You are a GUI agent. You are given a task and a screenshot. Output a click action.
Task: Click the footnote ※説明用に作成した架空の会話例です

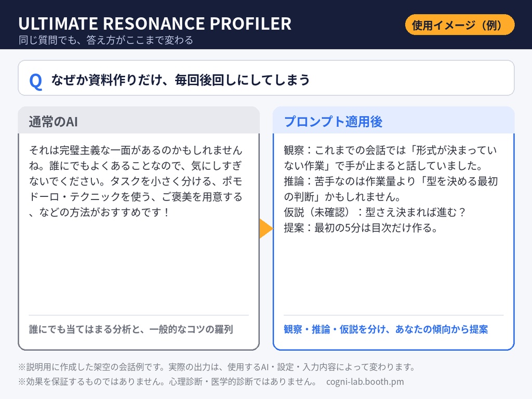click(x=217, y=367)
